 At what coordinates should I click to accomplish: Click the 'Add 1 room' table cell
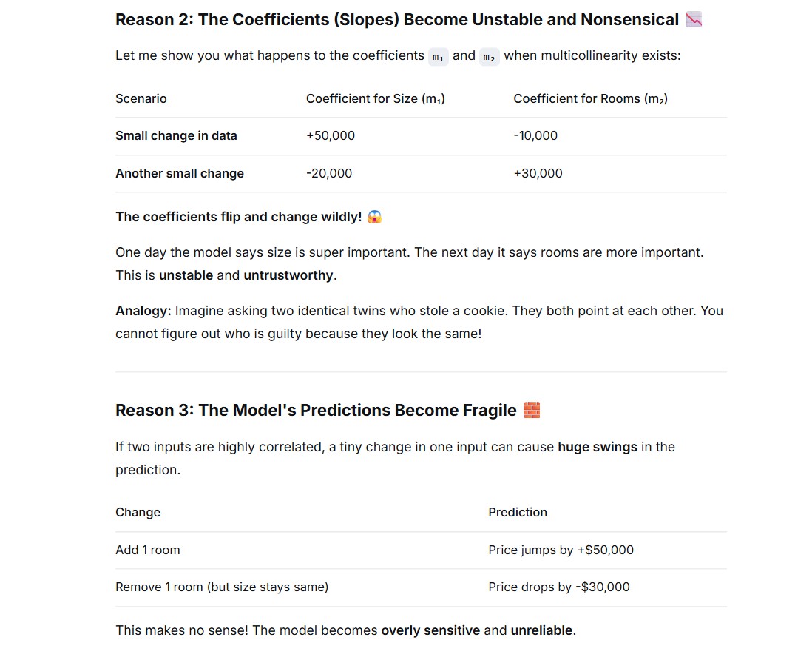148,550
